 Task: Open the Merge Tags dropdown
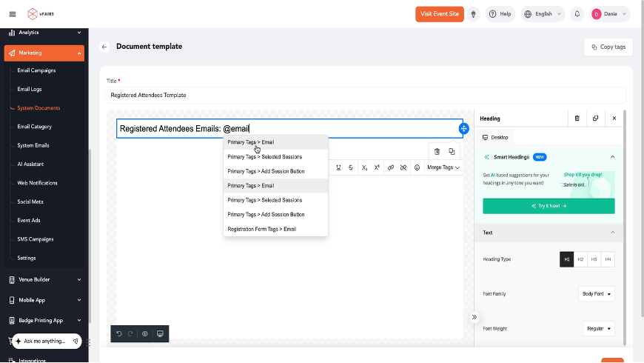pyautogui.click(x=443, y=167)
